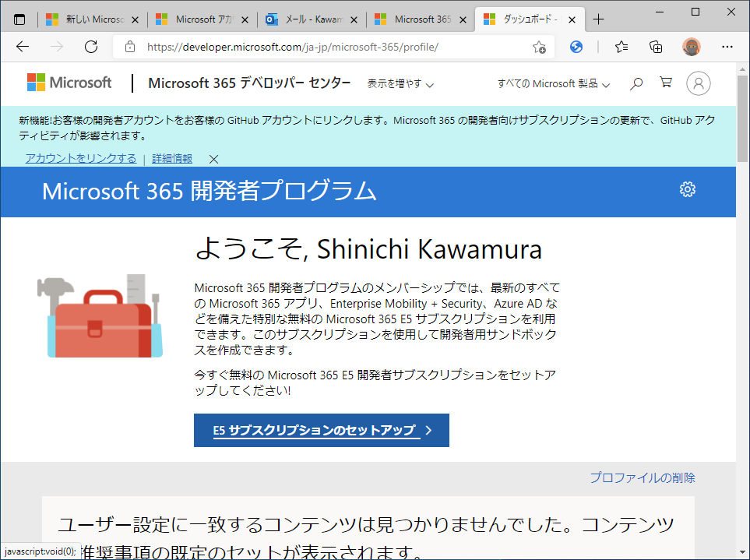Dismiss the GitHub link notification banner
This screenshot has width=750, height=560.
214,159
